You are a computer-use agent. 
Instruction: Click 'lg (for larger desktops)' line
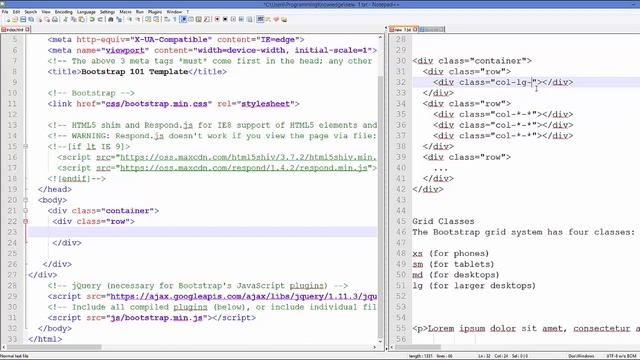(x=474, y=286)
